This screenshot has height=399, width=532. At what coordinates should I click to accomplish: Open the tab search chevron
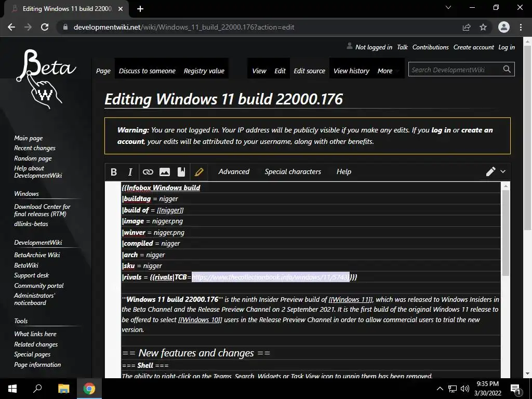click(x=448, y=7)
